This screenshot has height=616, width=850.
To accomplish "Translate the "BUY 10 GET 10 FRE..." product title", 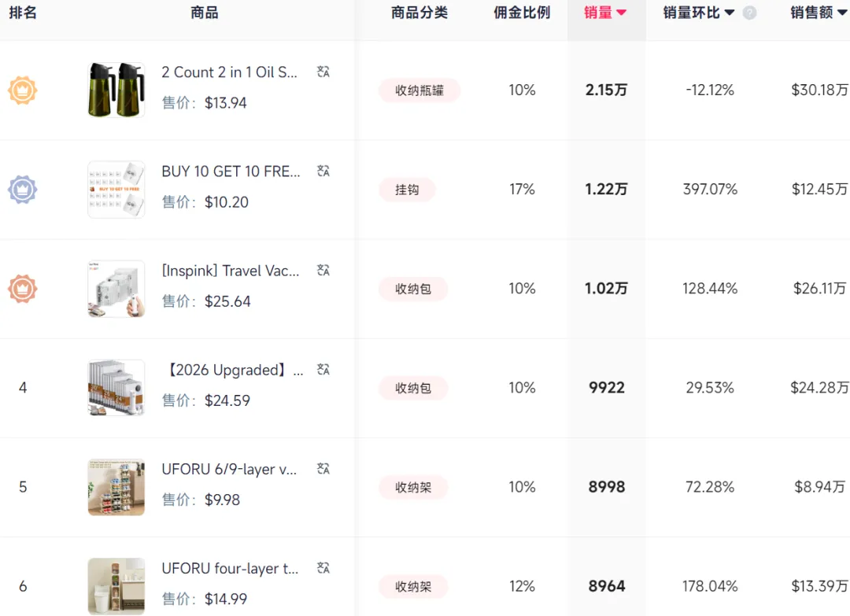I will (323, 171).
